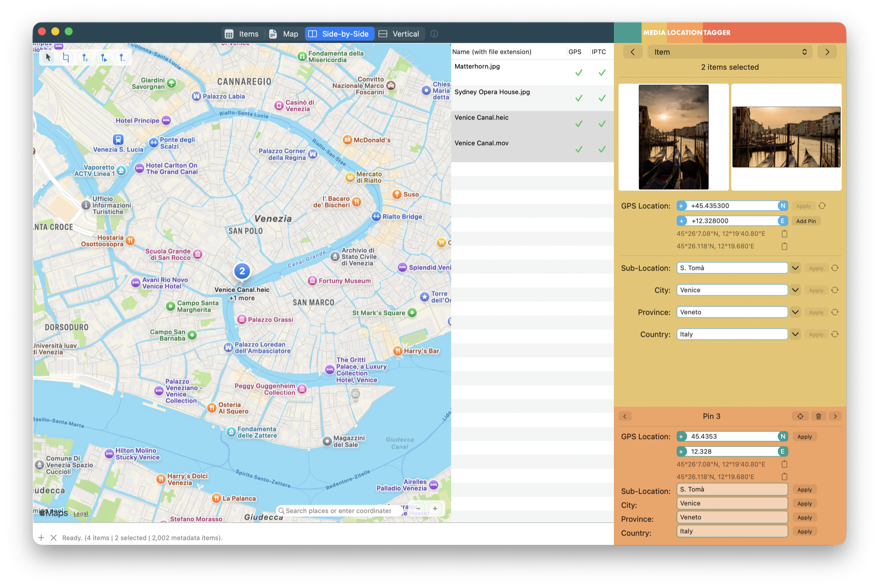This screenshot has width=879, height=588.
Task: Select the landscape Venice canal thumbnail
Action: point(786,137)
